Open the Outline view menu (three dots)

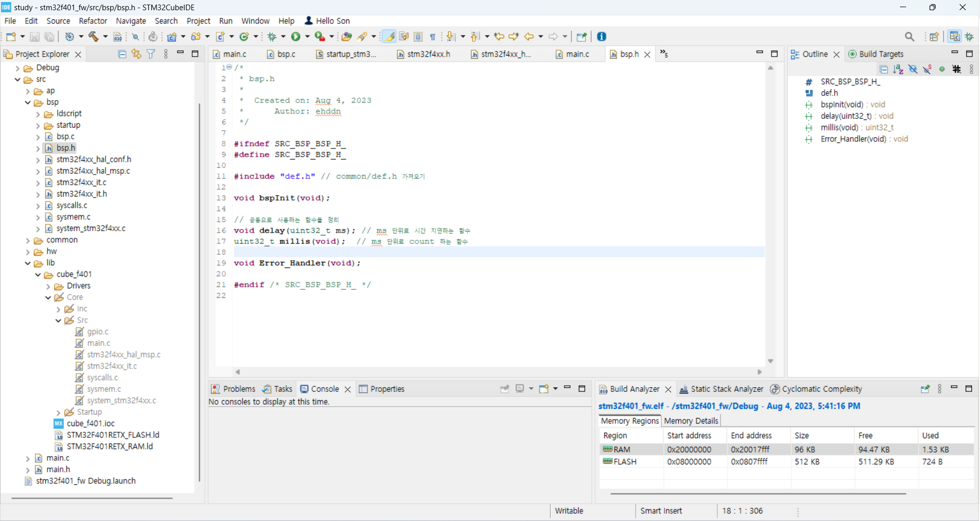coord(971,69)
